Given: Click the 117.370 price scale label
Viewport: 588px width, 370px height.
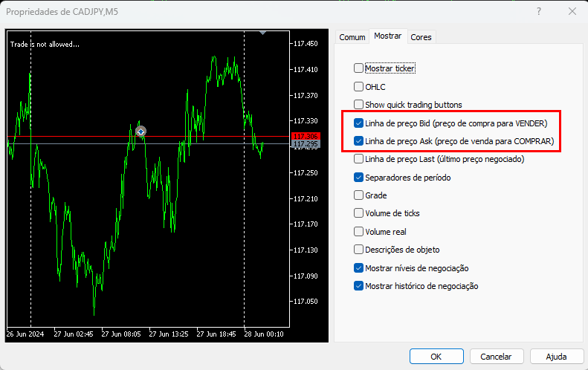Looking at the screenshot, I should pyautogui.click(x=306, y=96).
